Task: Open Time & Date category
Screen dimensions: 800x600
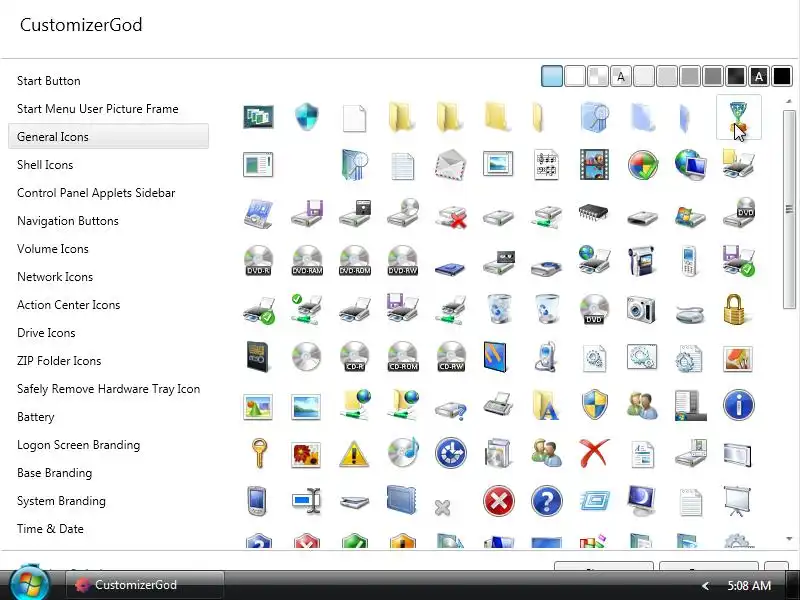Action: point(50,529)
